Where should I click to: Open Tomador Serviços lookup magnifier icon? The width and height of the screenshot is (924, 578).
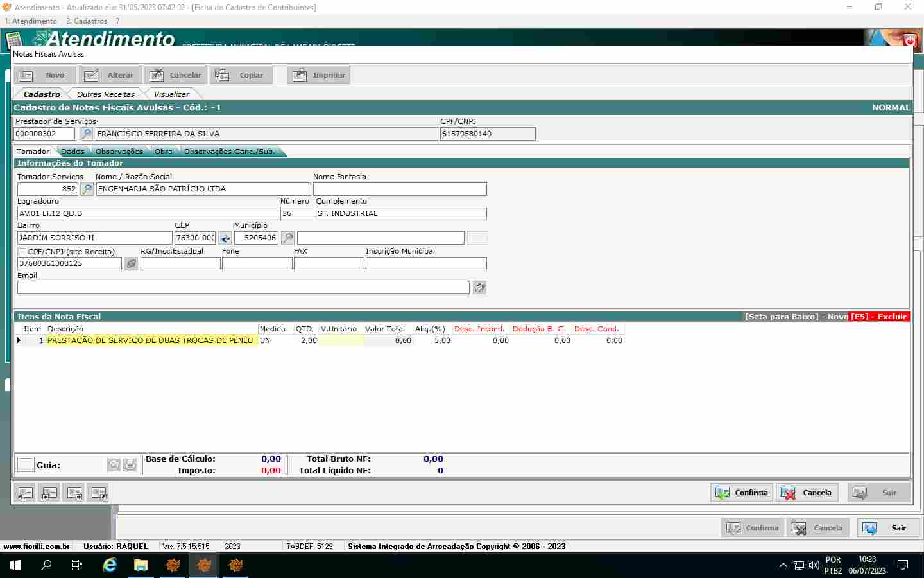pyautogui.click(x=87, y=189)
